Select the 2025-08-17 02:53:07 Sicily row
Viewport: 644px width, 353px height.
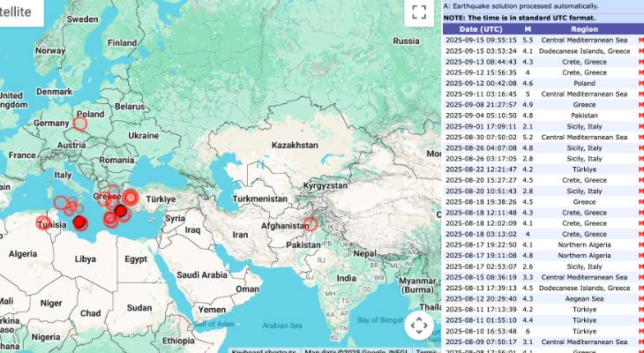(x=543, y=267)
